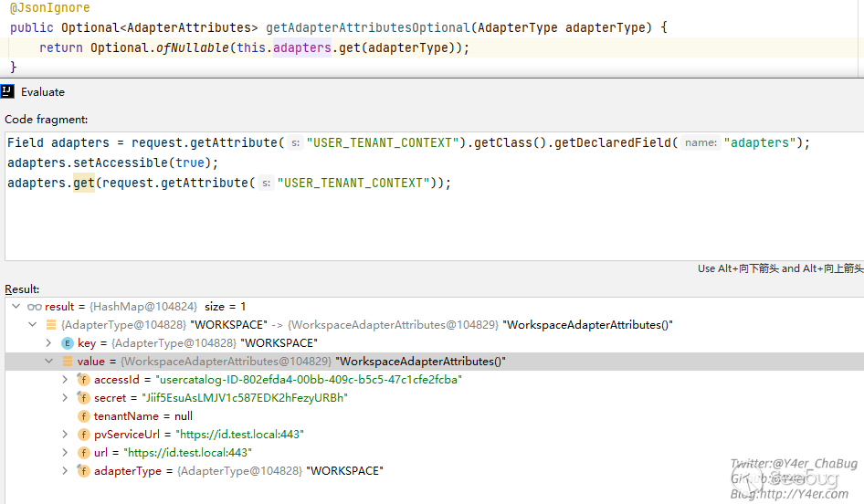
Task: Click the Result label
Action: coord(22,289)
